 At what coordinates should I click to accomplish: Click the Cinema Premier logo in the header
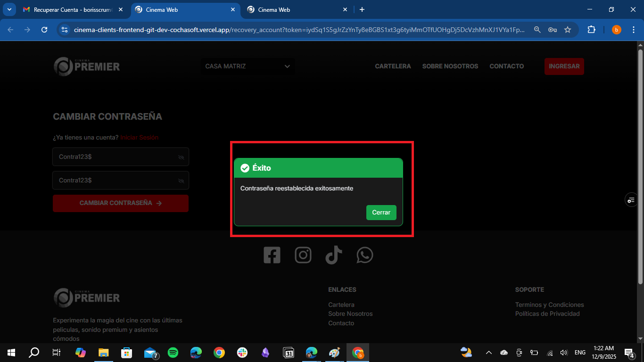pos(87,66)
